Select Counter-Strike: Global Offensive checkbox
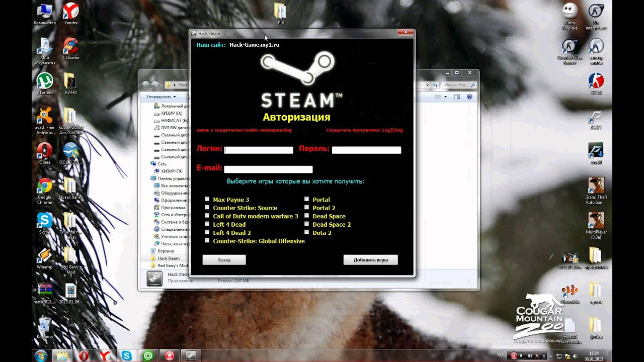644x362 pixels. tap(207, 240)
